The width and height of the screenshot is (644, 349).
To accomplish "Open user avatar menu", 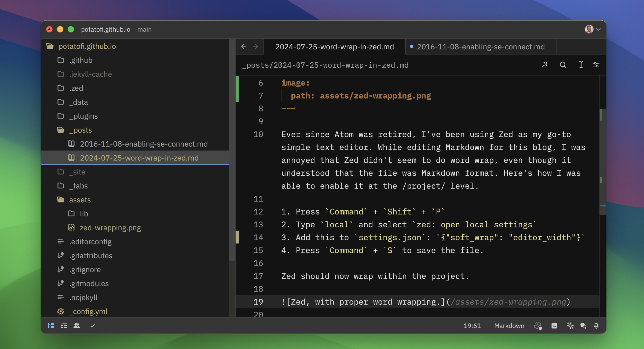I will [x=592, y=29].
